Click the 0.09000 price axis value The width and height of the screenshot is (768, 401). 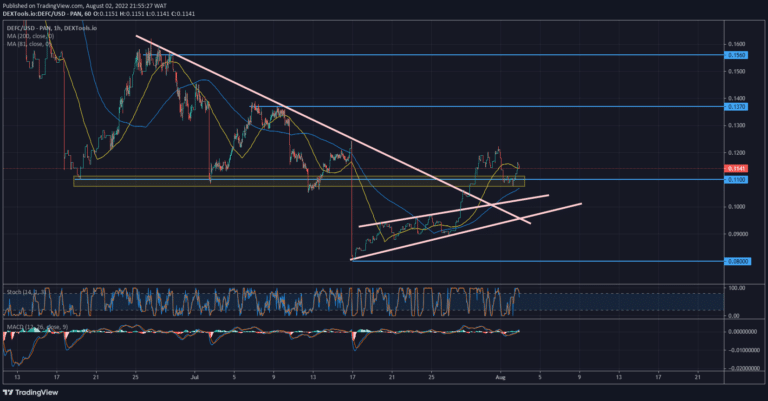coord(738,234)
